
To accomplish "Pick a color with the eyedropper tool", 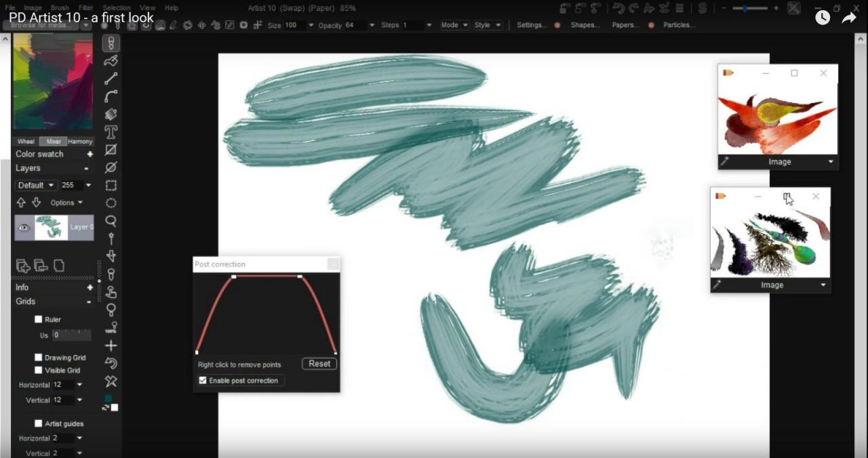I will (x=111, y=274).
